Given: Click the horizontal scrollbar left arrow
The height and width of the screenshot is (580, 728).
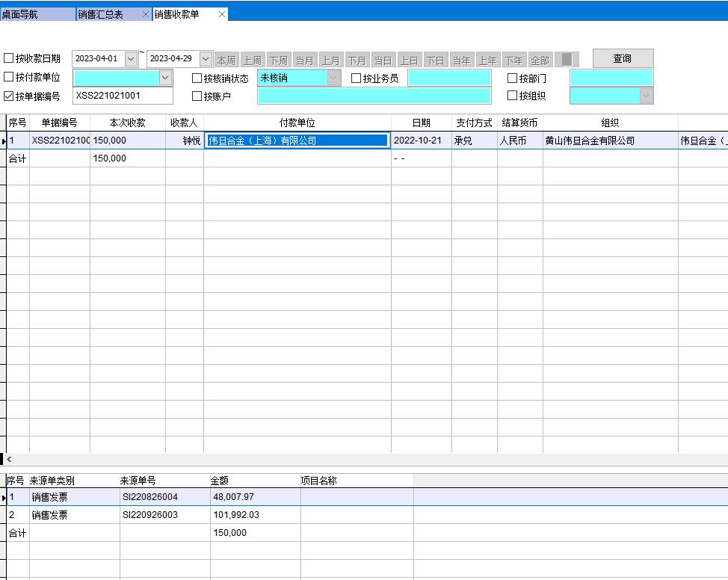Looking at the screenshot, I should (x=9, y=460).
